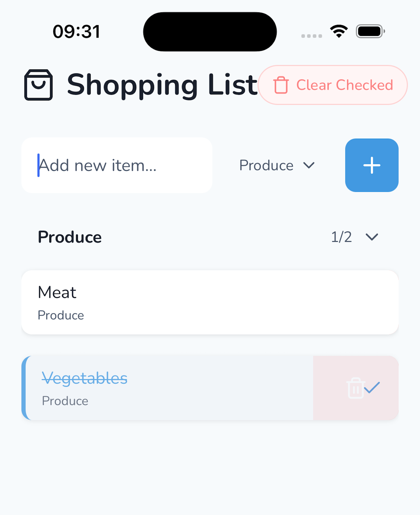Click the bold Produce section header

[70, 237]
